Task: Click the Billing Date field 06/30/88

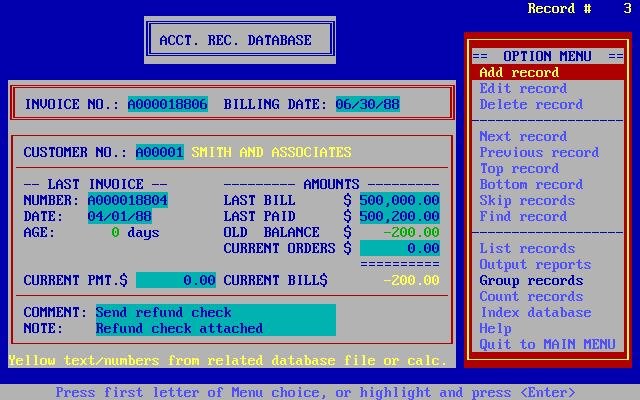Action: click(x=367, y=104)
